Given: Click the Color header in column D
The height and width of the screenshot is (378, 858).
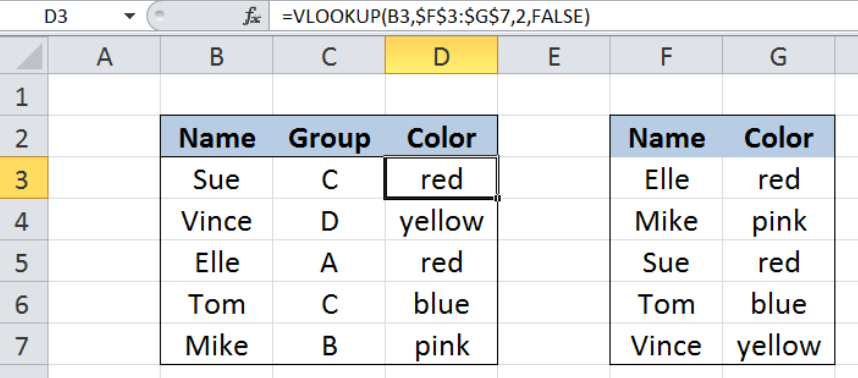Looking at the screenshot, I should [x=441, y=136].
